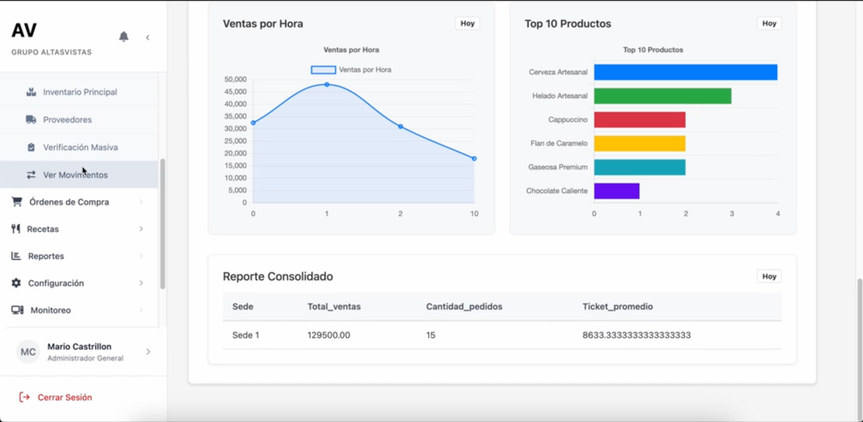863x422 pixels.
Task: Click the GRUPO ALTASVISTAS subtitle
Action: click(52, 52)
